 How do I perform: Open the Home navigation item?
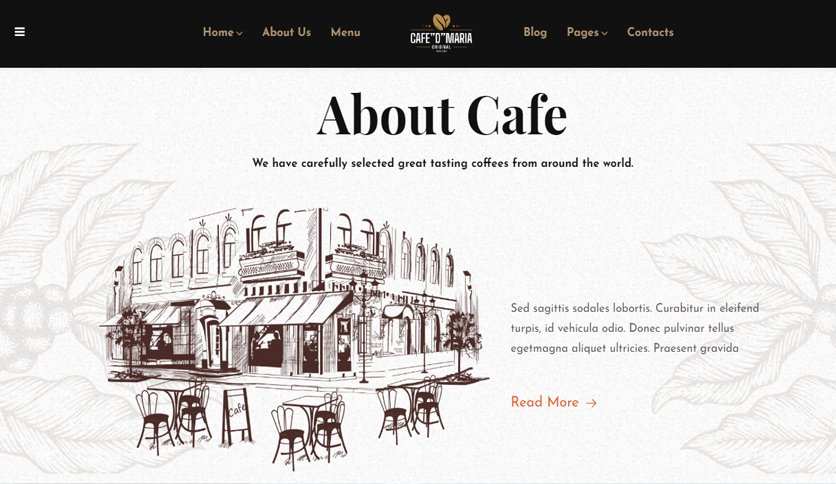tap(218, 32)
